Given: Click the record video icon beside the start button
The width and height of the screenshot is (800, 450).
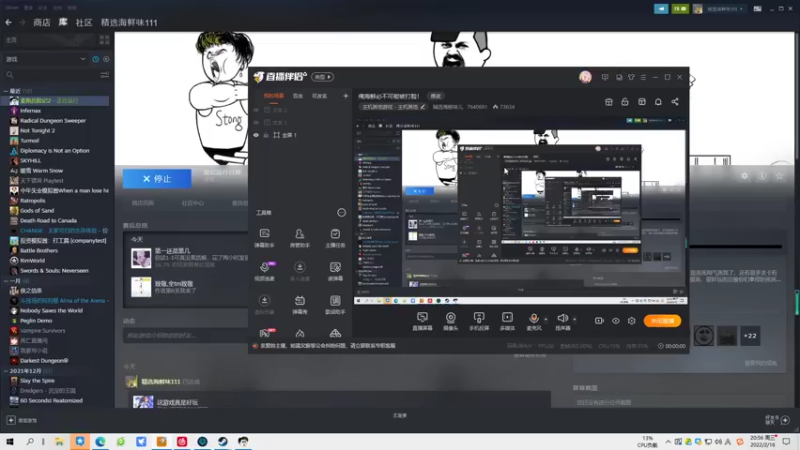Looking at the screenshot, I should (x=599, y=321).
